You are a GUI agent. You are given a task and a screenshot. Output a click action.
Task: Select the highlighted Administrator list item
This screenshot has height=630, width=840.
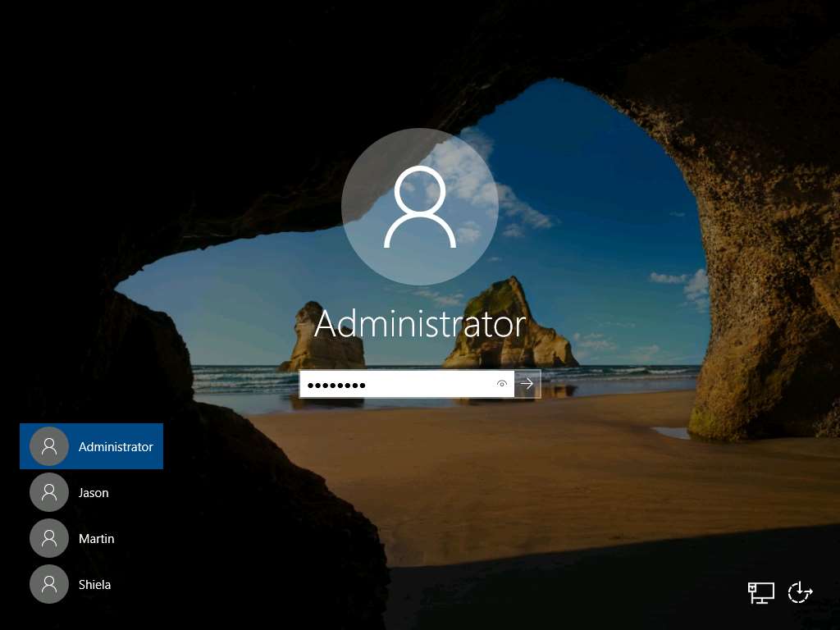point(91,446)
